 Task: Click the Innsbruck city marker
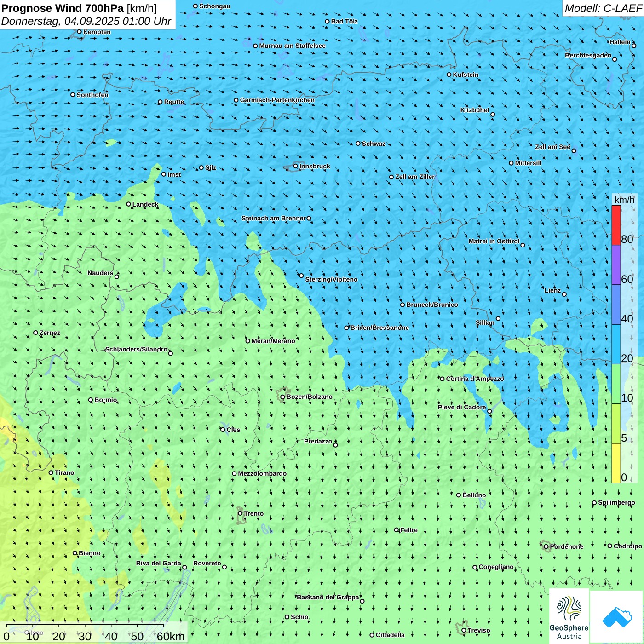pyautogui.click(x=296, y=166)
